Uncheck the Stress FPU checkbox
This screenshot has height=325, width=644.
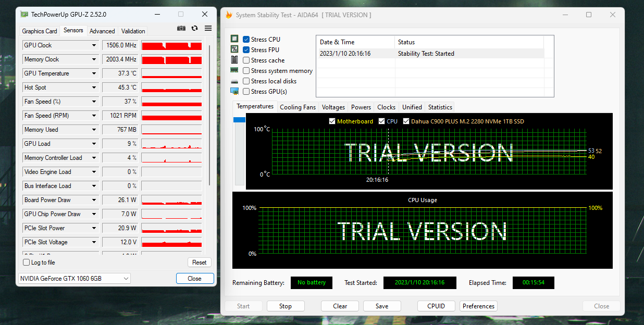(246, 50)
